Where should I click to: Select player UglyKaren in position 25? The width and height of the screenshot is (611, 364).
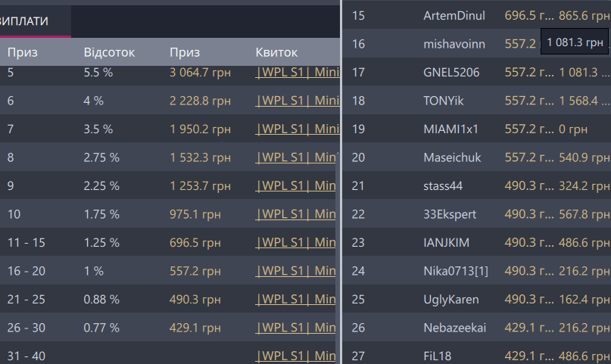[x=451, y=299]
